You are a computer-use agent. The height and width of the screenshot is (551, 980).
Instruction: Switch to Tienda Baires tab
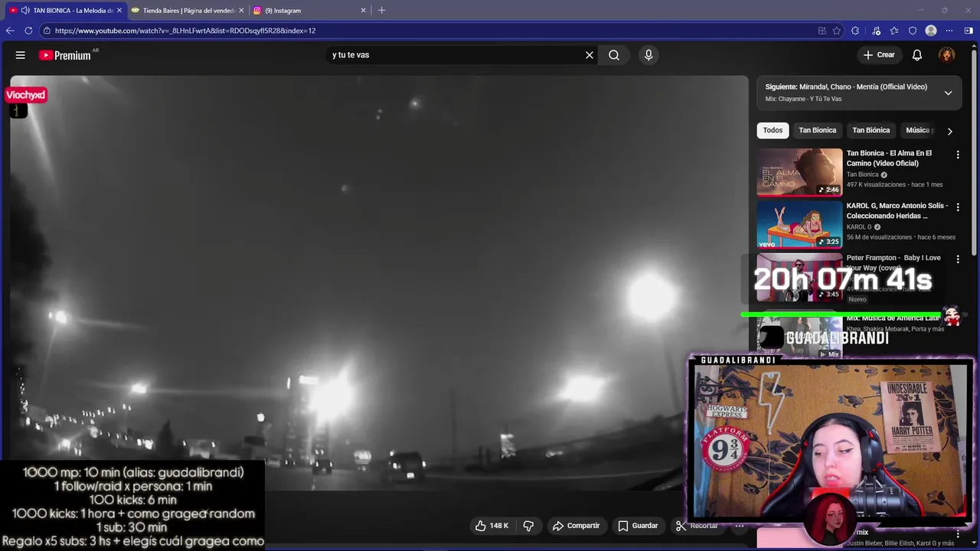tap(188, 10)
